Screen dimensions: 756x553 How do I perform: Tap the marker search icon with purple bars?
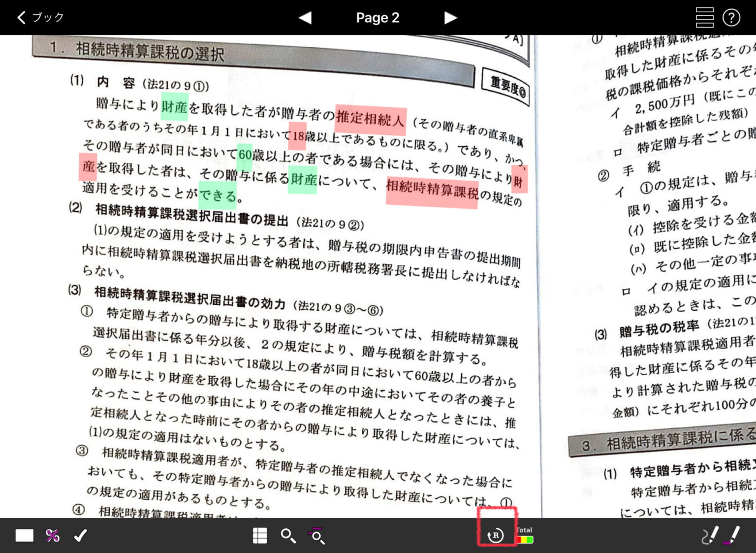(316, 535)
